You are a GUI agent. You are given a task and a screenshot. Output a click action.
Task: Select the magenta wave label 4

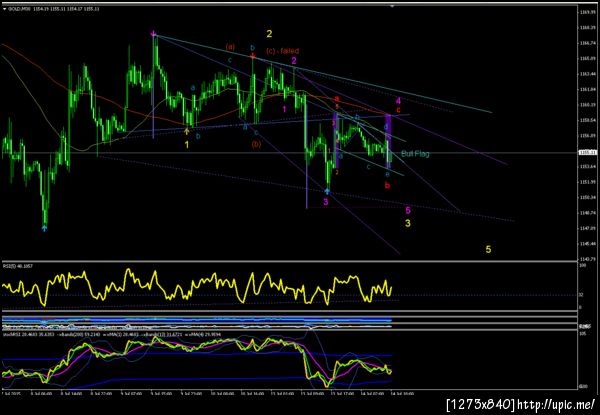(398, 101)
